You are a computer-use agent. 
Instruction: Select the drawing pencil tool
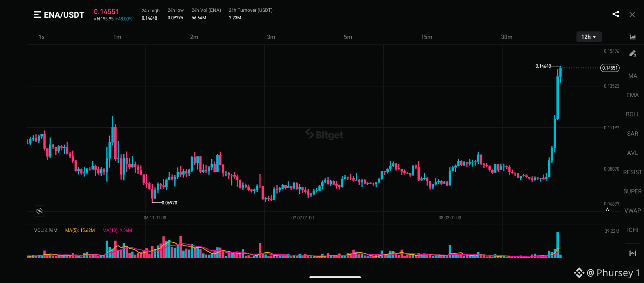[x=633, y=53]
